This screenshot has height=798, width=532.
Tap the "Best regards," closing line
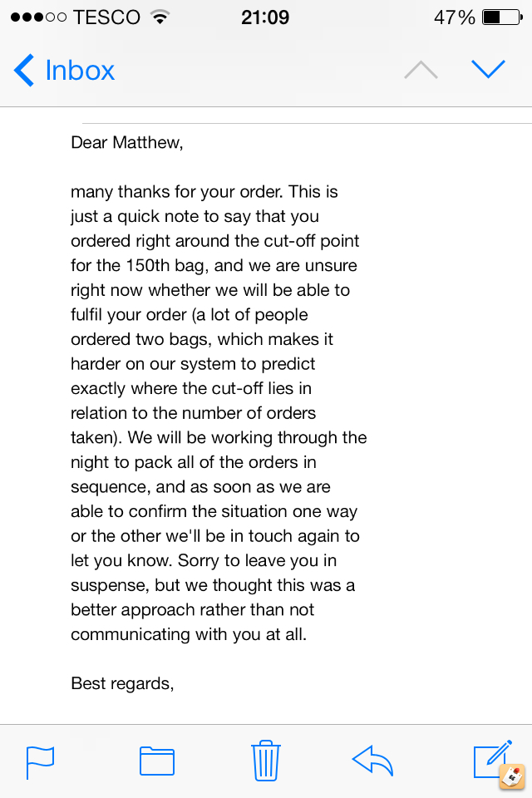click(122, 683)
